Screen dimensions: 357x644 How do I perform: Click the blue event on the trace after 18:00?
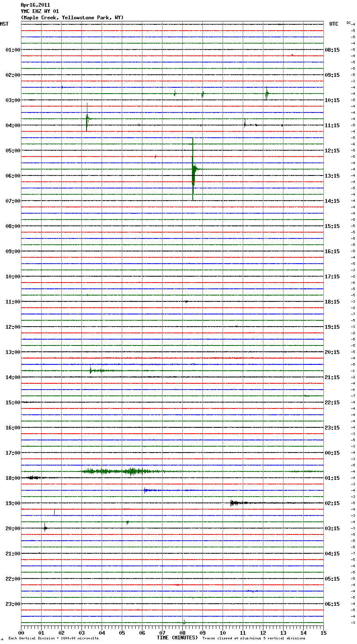point(151,490)
